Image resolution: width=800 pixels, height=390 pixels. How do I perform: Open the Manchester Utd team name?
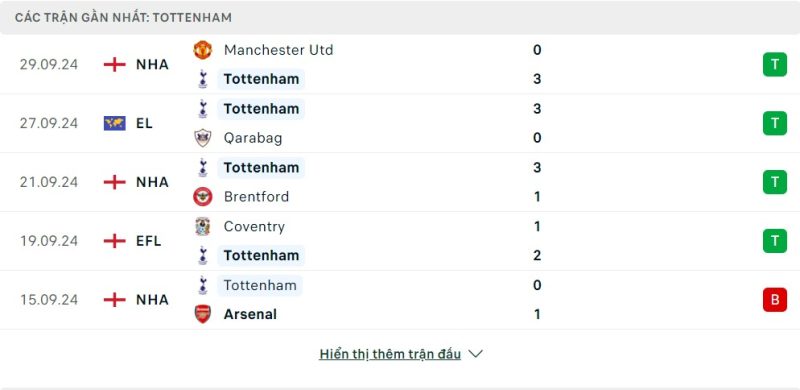(x=279, y=50)
